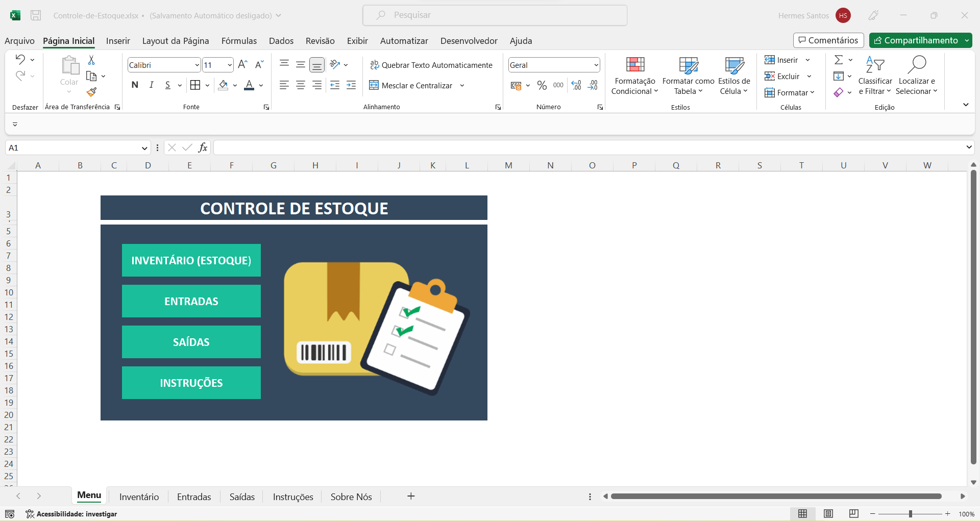Click the Undo arrow icon
980x521 pixels.
[20, 59]
